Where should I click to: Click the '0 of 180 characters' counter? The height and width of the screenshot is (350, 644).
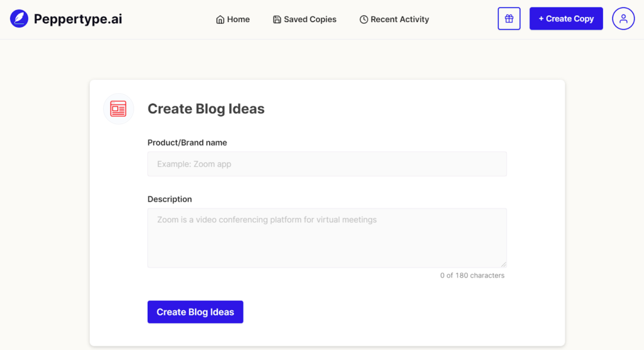click(472, 276)
